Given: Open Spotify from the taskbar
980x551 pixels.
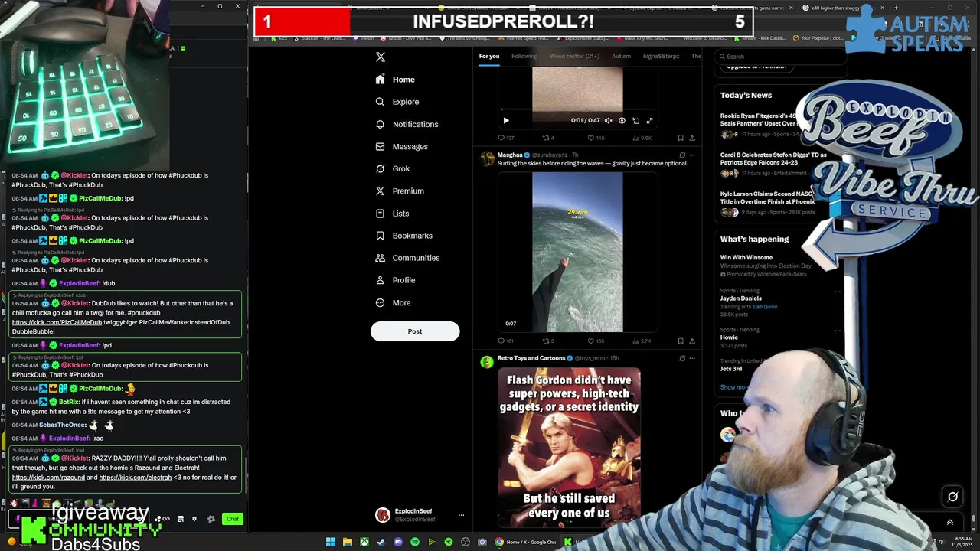Looking at the screenshot, I should click(x=415, y=542).
